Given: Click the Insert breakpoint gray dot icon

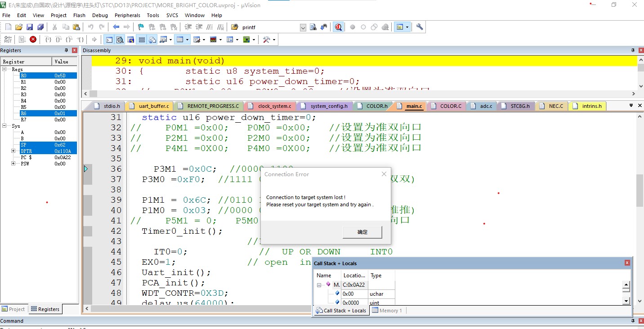Looking at the screenshot, I should (x=353, y=27).
